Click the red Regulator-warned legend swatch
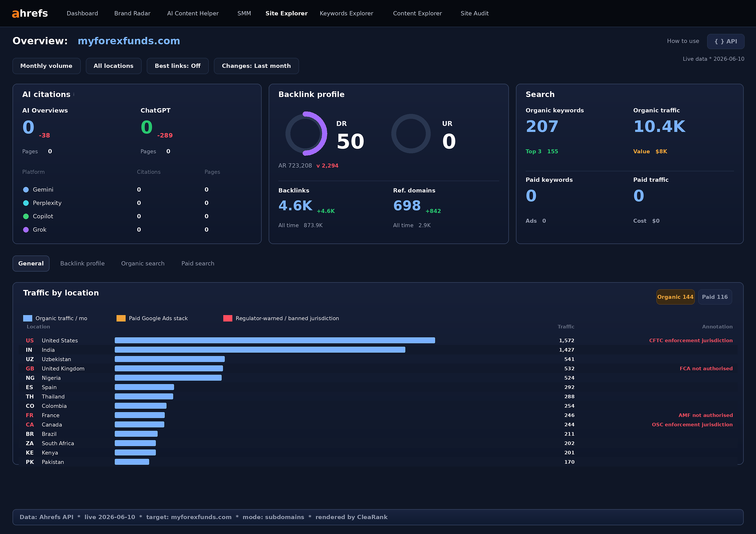Screen dimensions: 756x534 click(227, 318)
